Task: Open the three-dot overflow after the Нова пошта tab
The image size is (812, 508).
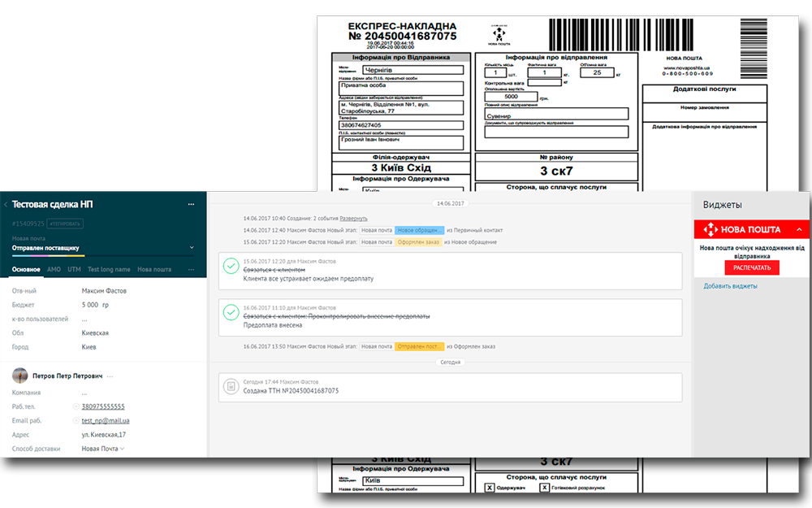Action: pyautogui.click(x=191, y=270)
